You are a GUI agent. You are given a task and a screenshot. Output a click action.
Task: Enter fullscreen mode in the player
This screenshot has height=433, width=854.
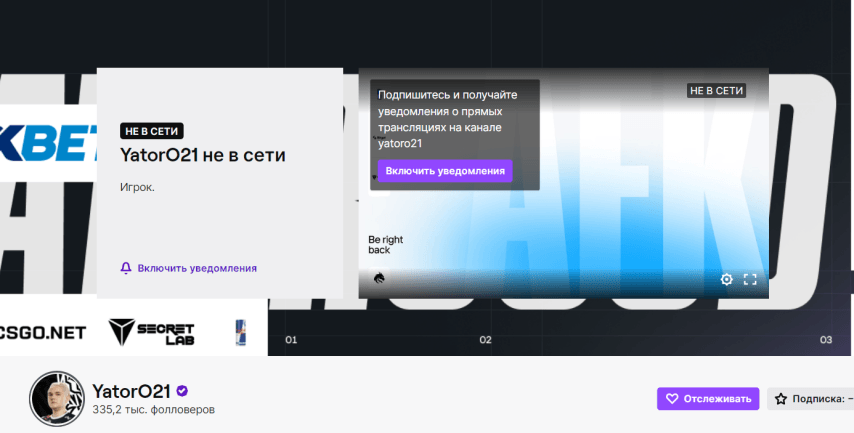tap(750, 280)
